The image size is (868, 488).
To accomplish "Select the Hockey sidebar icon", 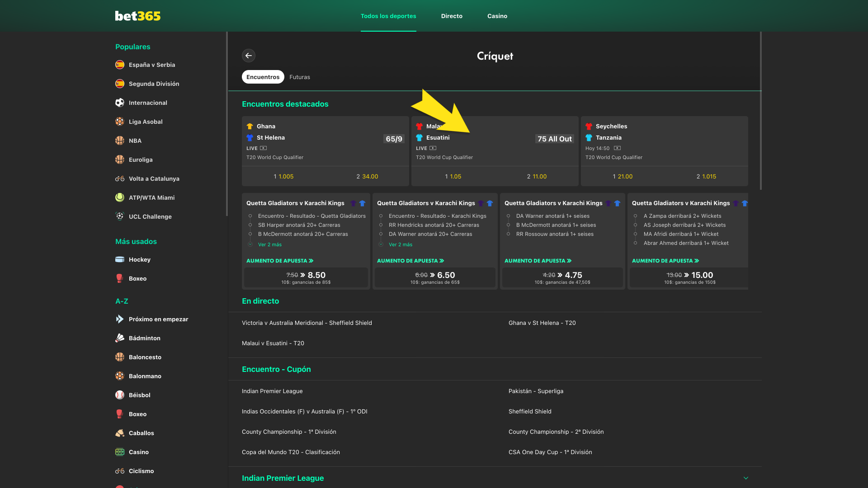I will (x=119, y=259).
